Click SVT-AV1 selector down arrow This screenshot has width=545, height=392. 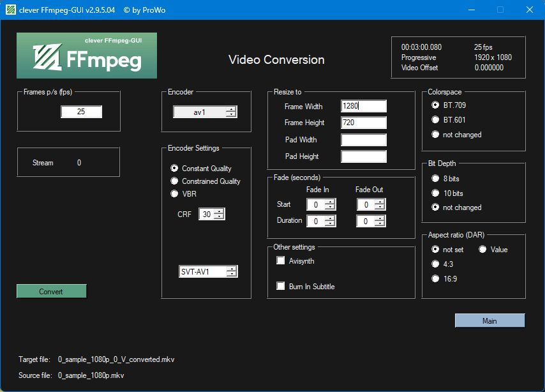pos(232,274)
